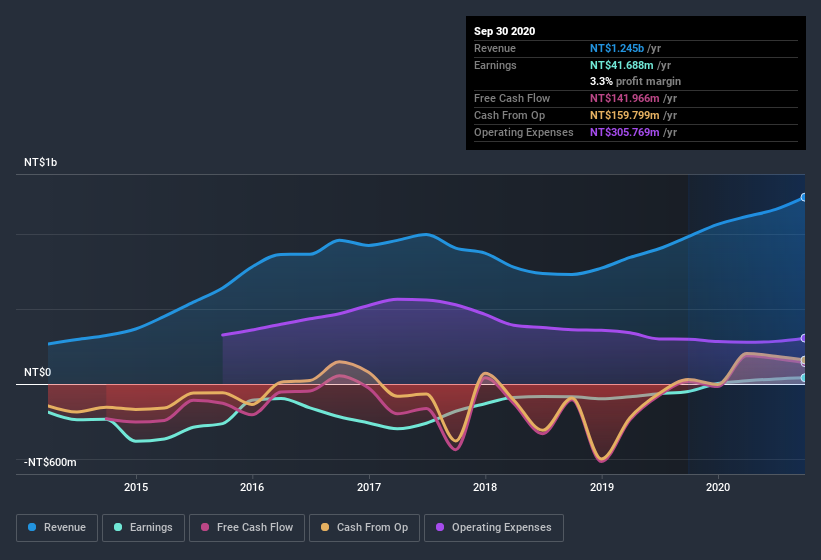Viewport: 821px width, 560px height.
Task: Click the NT$159.799m cash from op value
Action: [625, 115]
